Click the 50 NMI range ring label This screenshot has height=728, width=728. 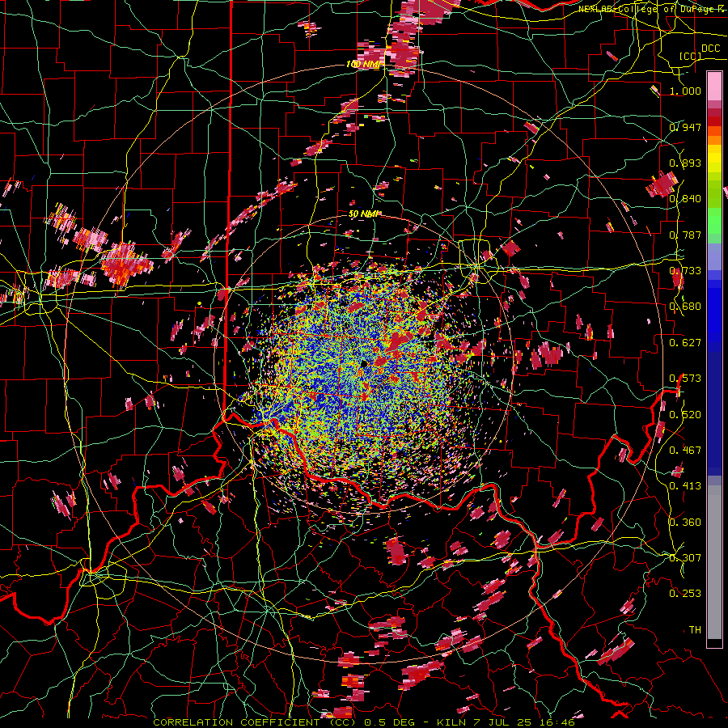pyautogui.click(x=364, y=214)
